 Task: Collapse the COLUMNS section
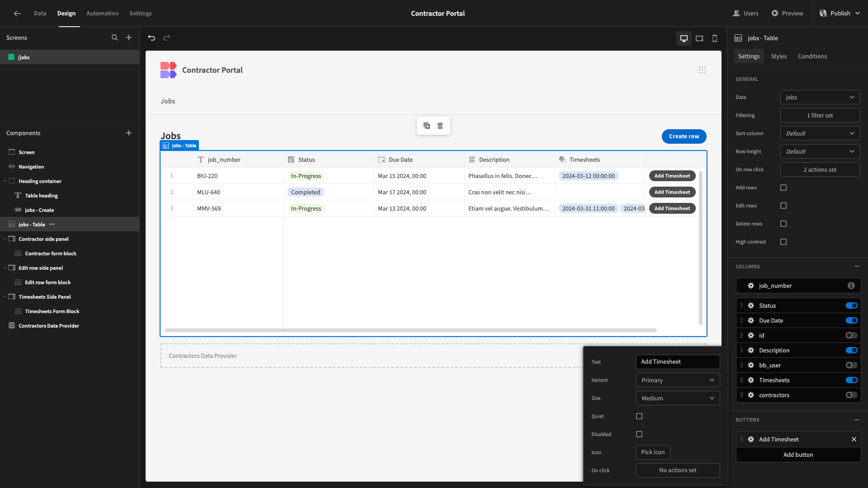(856, 267)
